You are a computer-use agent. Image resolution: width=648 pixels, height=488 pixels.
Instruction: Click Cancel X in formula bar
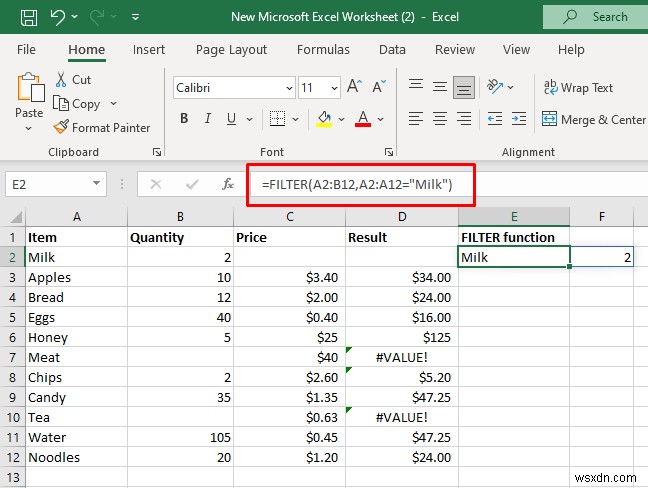pyautogui.click(x=156, y=184)
